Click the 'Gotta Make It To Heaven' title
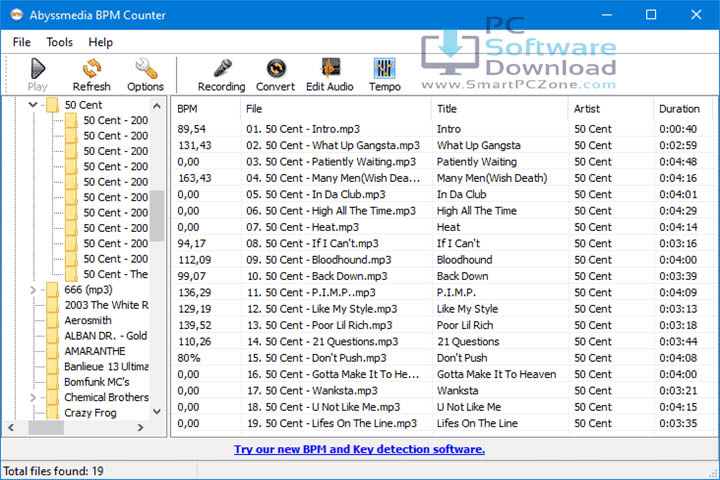 click(496, 374)
